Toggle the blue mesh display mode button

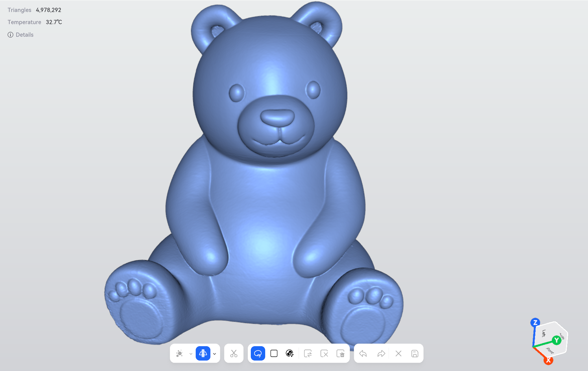pyautogui.click(x=203, y=353)
